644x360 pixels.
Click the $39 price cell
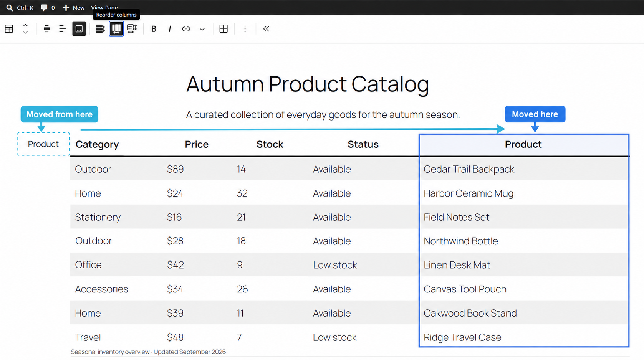(175, 313)
